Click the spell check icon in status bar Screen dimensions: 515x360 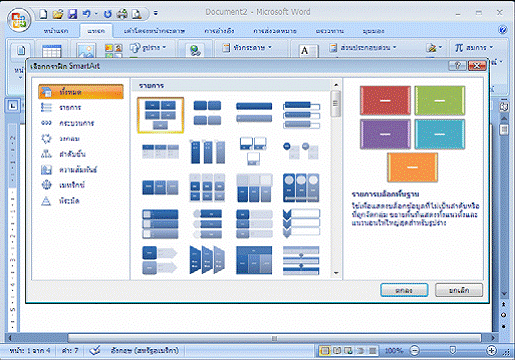pos(95,350)
